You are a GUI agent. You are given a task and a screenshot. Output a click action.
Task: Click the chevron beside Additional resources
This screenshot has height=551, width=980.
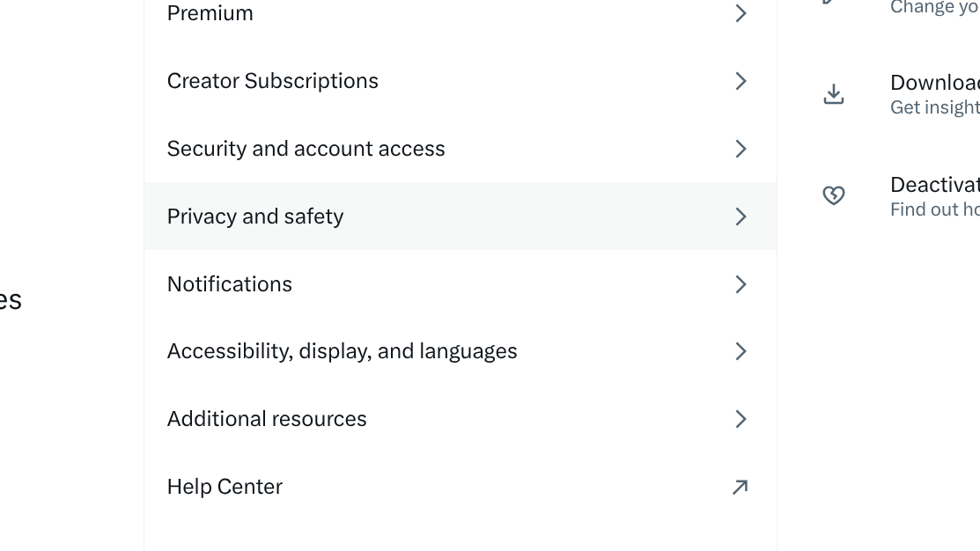(x=741, y=419)
